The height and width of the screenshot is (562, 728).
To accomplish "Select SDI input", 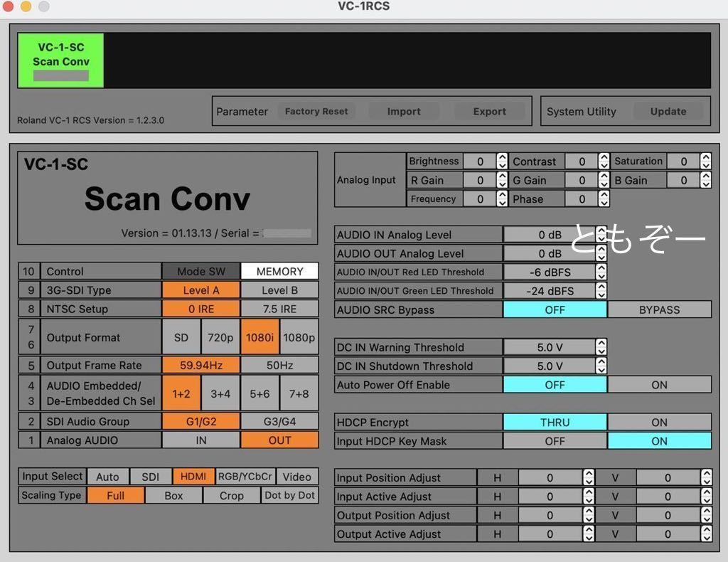I will (x=150, y=477).
